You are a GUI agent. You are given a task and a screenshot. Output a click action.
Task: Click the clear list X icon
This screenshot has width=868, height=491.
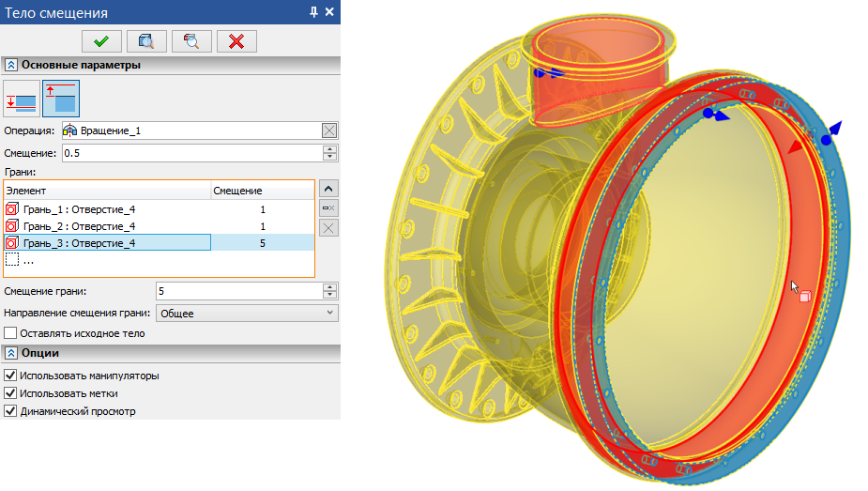click(328, 227)
